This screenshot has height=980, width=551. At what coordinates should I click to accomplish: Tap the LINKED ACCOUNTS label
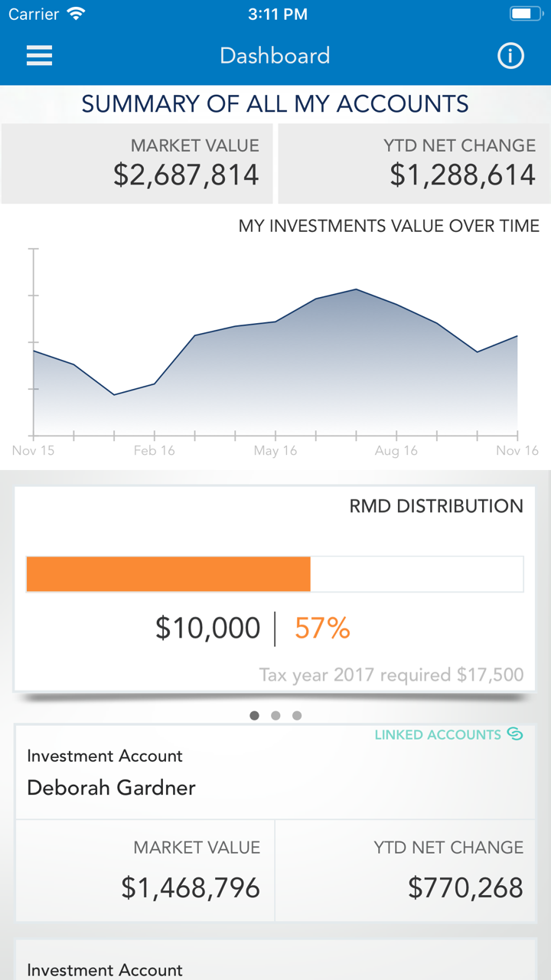point(438,735)
